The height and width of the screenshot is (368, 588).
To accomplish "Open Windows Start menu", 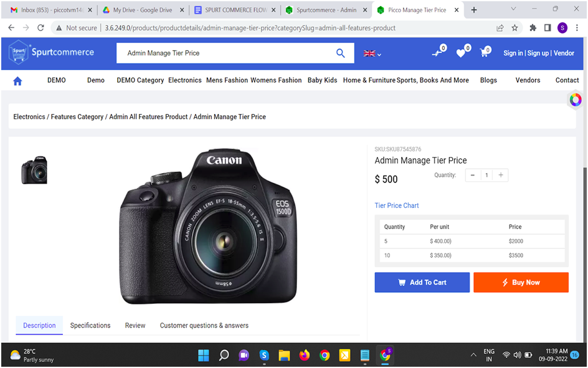I will click(x=203, y=355).
